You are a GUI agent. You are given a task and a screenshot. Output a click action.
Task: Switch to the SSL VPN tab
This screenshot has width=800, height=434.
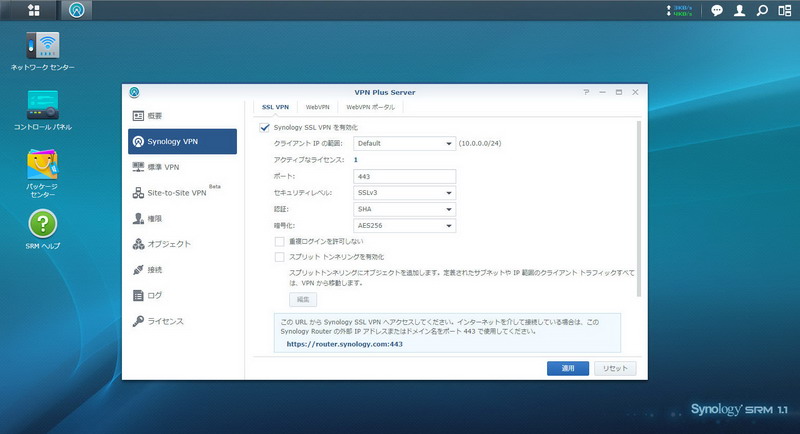coord(276,107)
